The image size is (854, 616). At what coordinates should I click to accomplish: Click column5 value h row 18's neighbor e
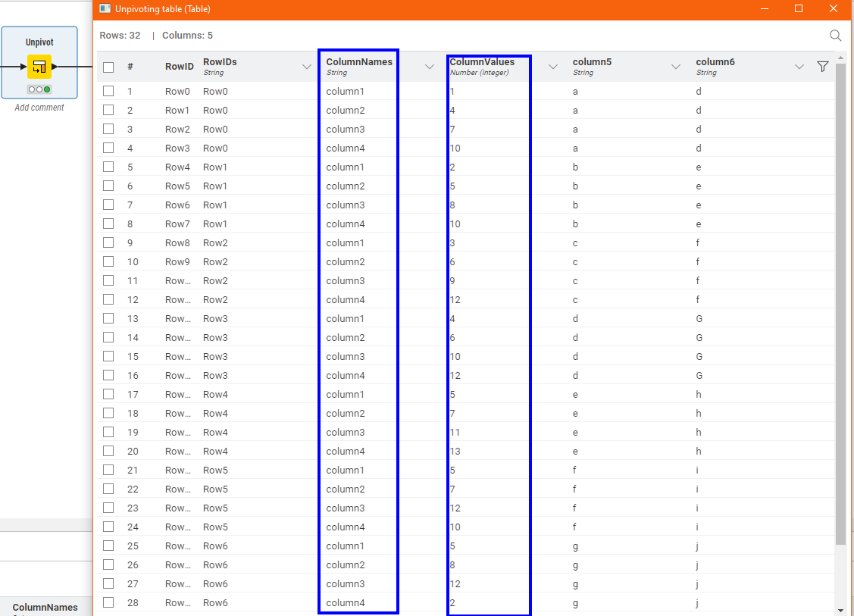click(575, 413)
